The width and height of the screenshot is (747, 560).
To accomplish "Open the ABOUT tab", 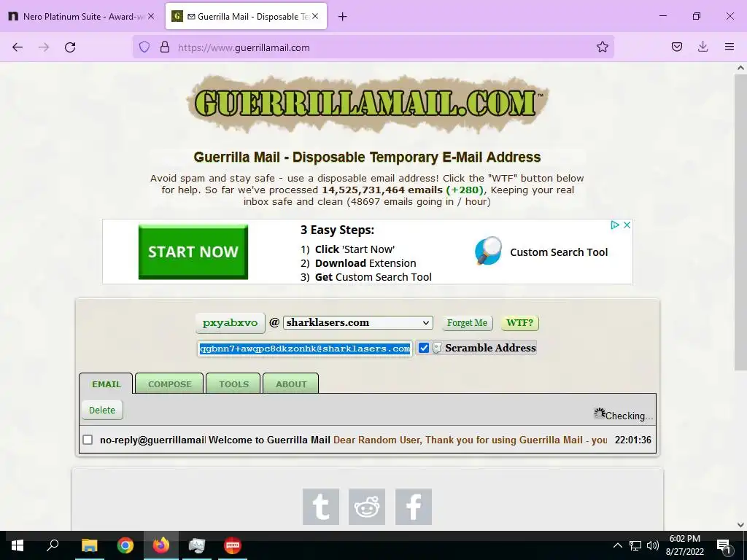I will [x=291, y=384].
